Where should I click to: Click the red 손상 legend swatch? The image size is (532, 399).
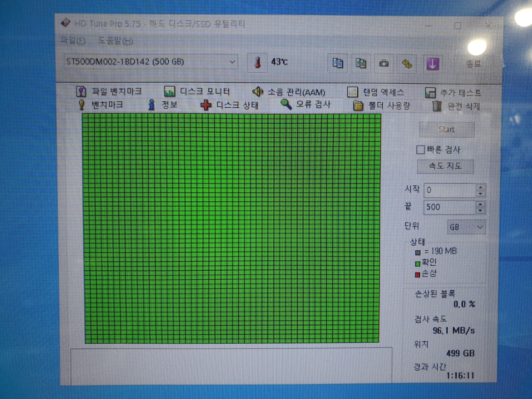[x=417, y=275]
